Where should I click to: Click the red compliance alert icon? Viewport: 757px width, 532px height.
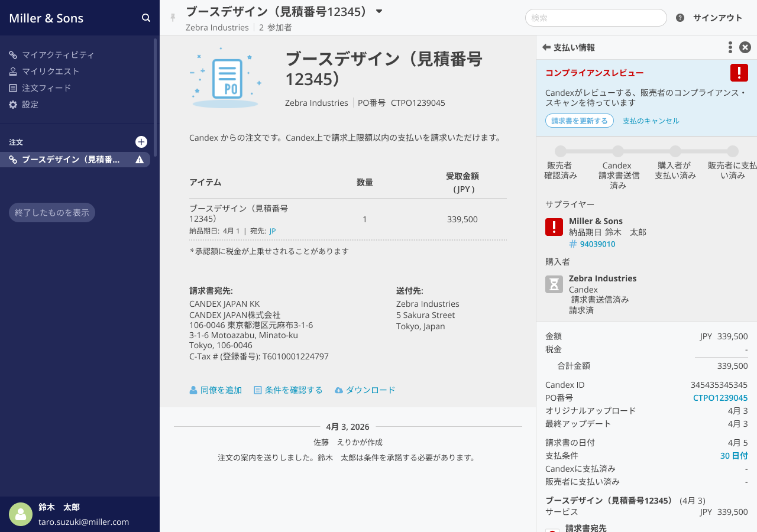point(739,73)
